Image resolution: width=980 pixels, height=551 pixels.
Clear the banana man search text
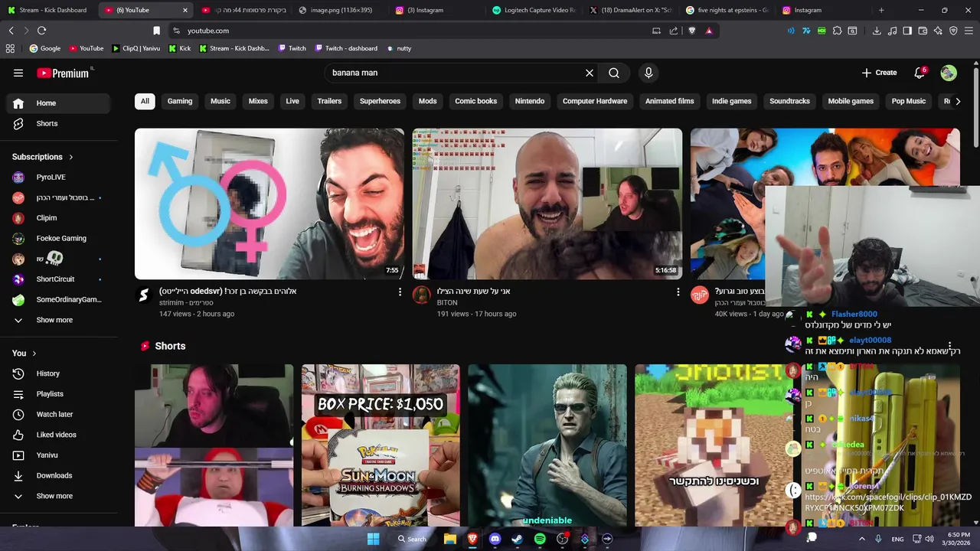[x=590, y=73]
